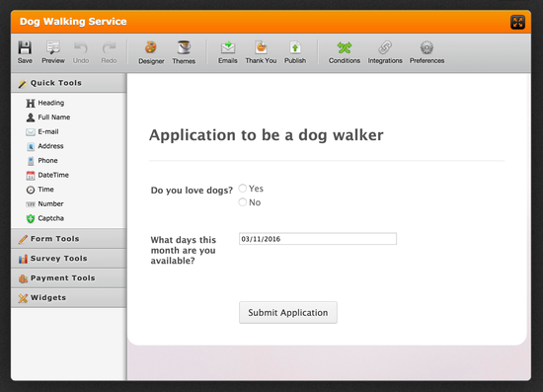Expand the Widgets section
The image size is (543, 392).
click(x=68, y=298)
